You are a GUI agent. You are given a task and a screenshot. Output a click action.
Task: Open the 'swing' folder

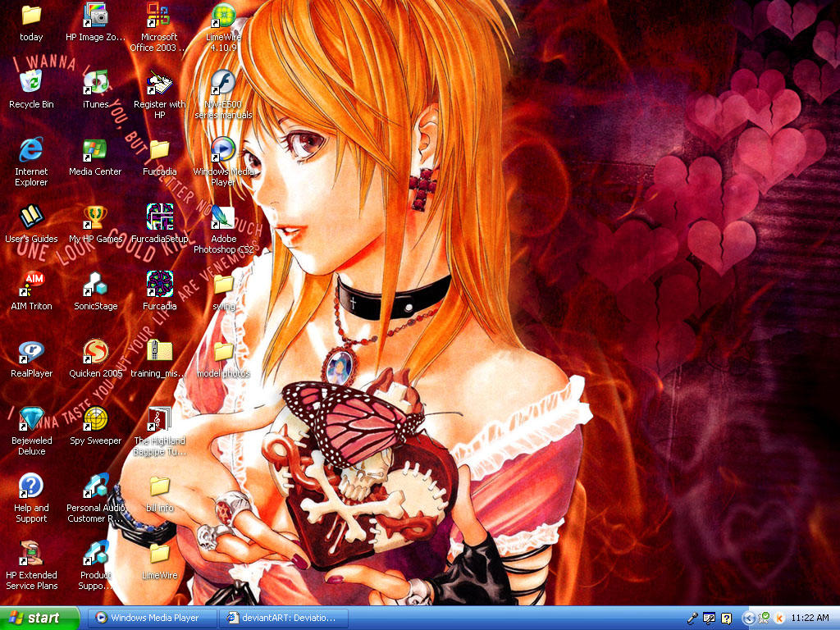point(223,284)
